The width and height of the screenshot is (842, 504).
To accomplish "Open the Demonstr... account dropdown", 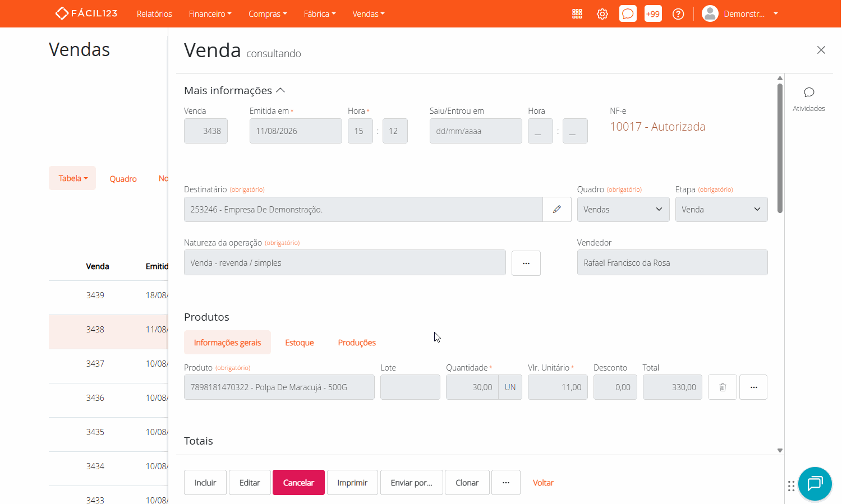I will click(749, 14).
